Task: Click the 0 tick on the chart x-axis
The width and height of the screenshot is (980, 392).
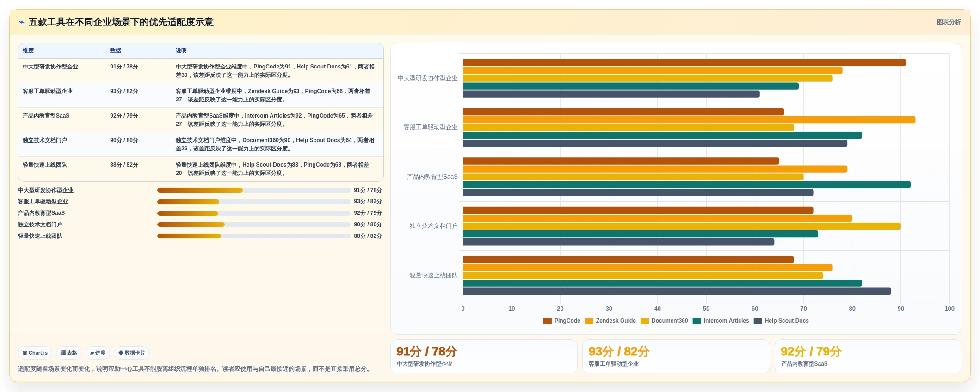Action: [x=463, y=309]
